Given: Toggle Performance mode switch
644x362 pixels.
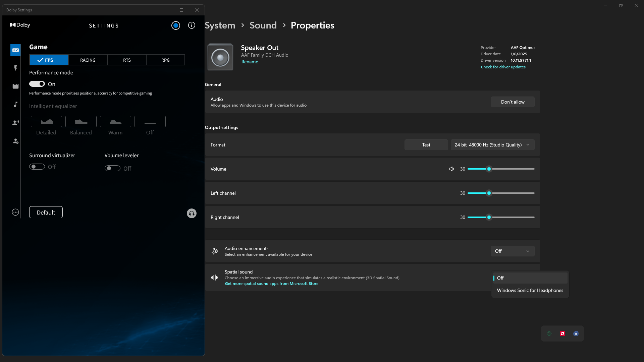Looking at the screenshot, I should pos(37,84).
